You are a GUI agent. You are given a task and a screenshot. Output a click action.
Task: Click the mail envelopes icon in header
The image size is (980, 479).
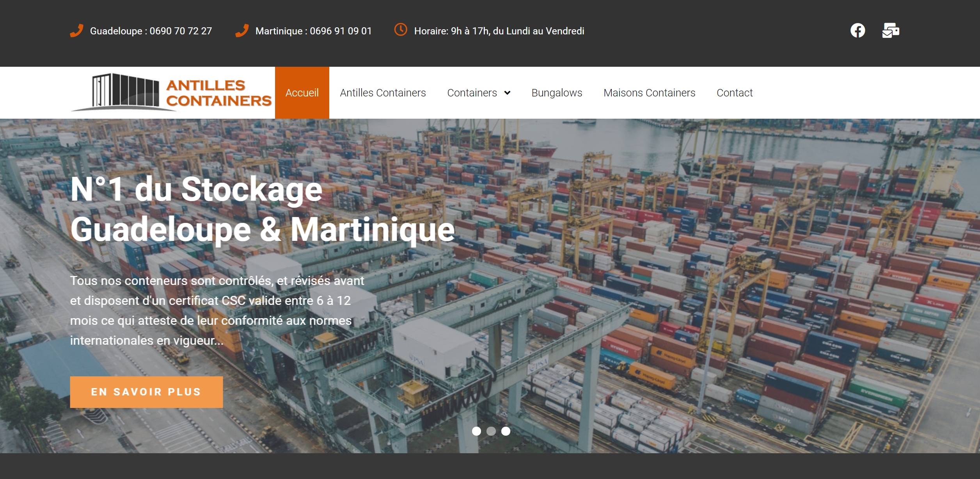(891, 30)
